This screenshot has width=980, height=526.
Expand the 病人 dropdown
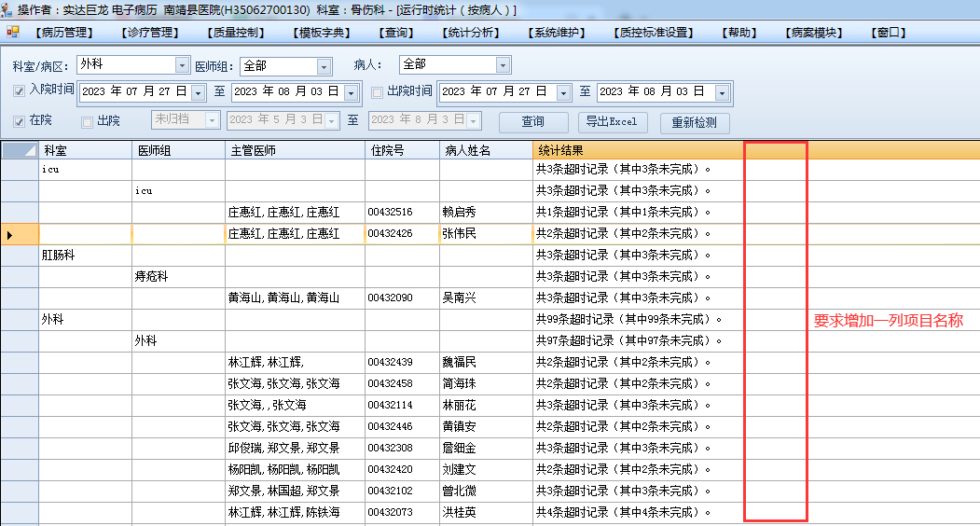pos(503,64)
